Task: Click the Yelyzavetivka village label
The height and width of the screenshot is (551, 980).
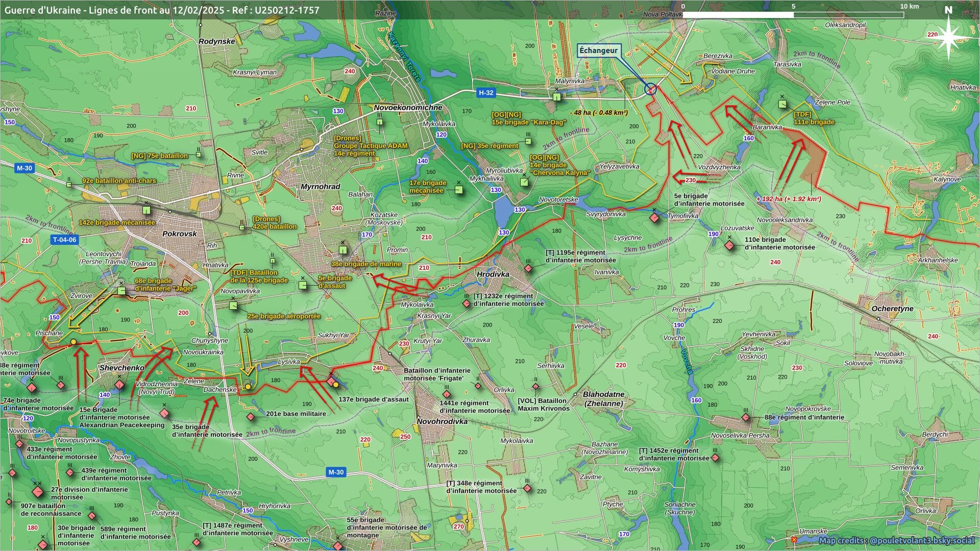Action: click(x=619, y=166)
